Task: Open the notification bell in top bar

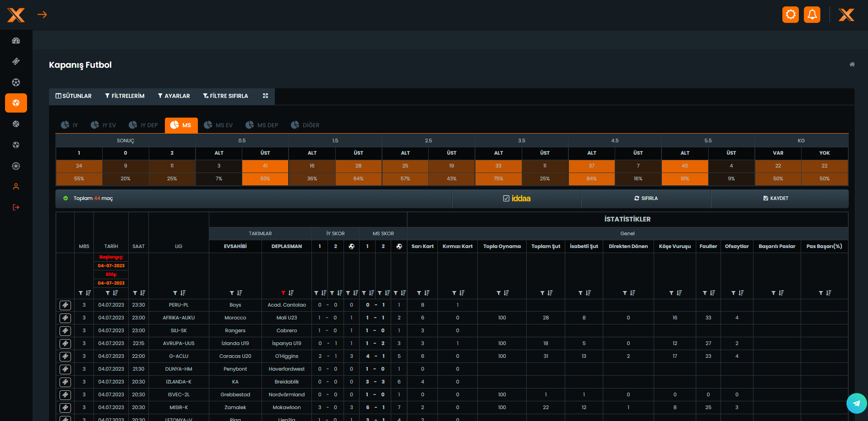Action: [812, 15]
